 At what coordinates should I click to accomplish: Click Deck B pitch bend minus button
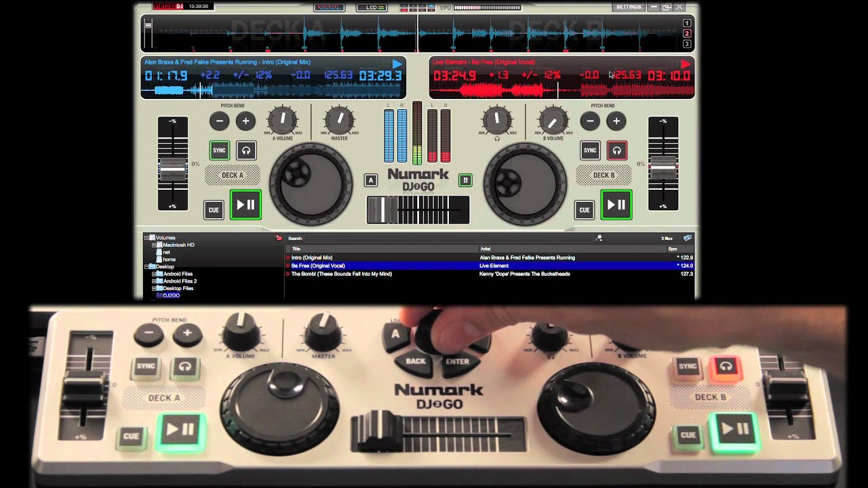tap(590, 121)
